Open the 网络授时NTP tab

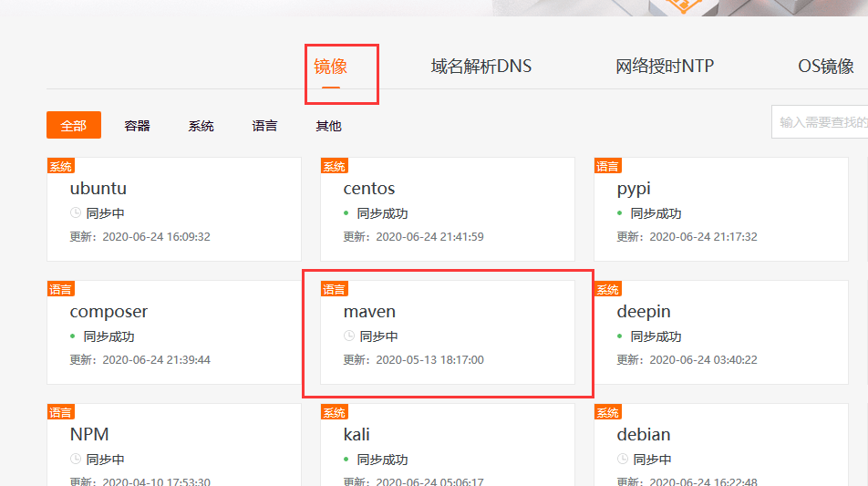665,67
